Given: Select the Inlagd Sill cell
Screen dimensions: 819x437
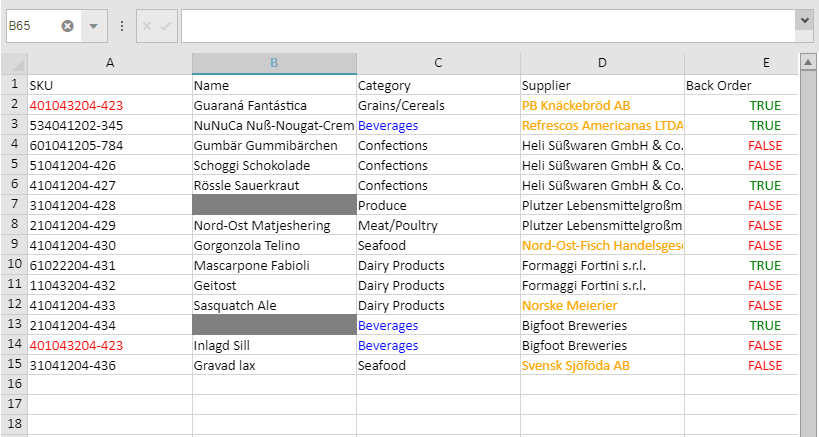Looking at the screenshot, I should [274, 345].
